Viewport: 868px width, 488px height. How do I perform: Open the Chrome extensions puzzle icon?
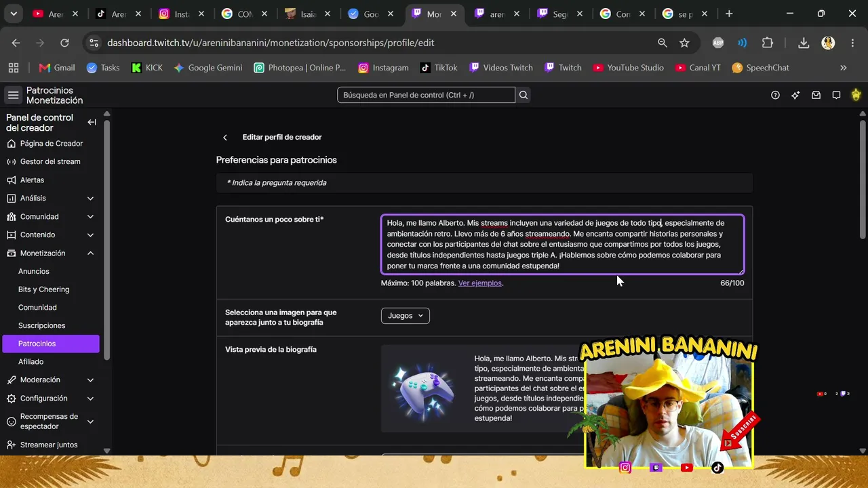pos(768,43)
